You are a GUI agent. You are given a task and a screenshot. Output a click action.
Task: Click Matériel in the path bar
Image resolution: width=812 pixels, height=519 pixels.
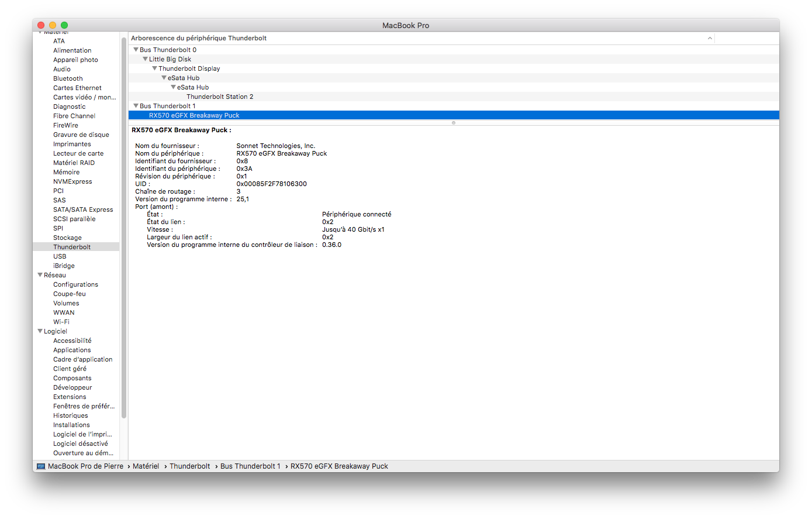click(146, 466)
